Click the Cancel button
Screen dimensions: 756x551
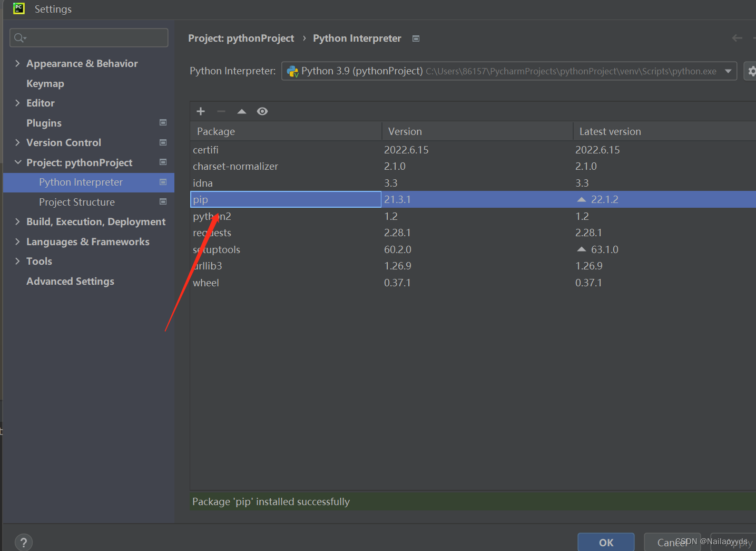pos(672,543)
